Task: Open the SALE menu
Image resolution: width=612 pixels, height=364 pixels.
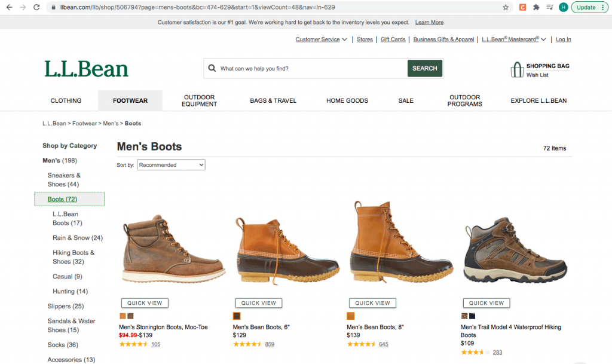Action: click(406, 100)
